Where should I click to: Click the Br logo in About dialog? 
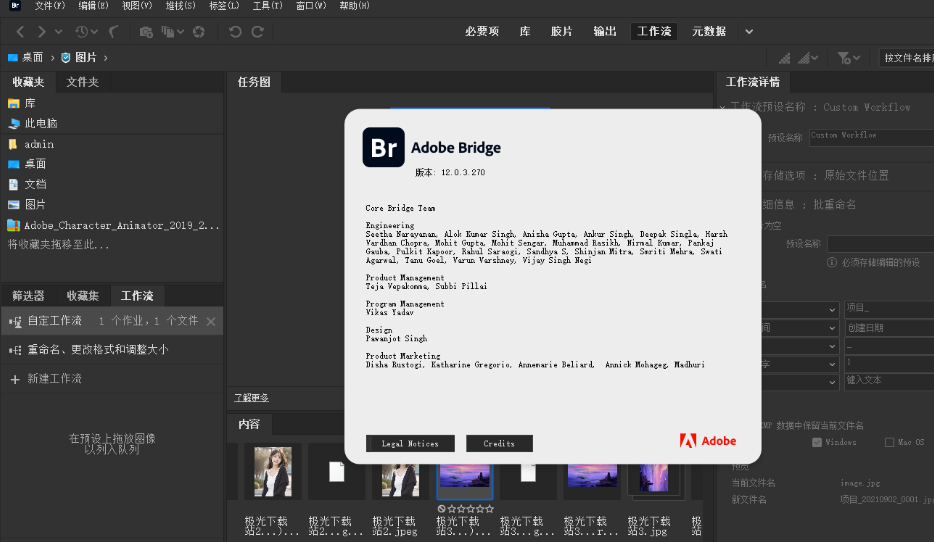[x=383, y=147]
